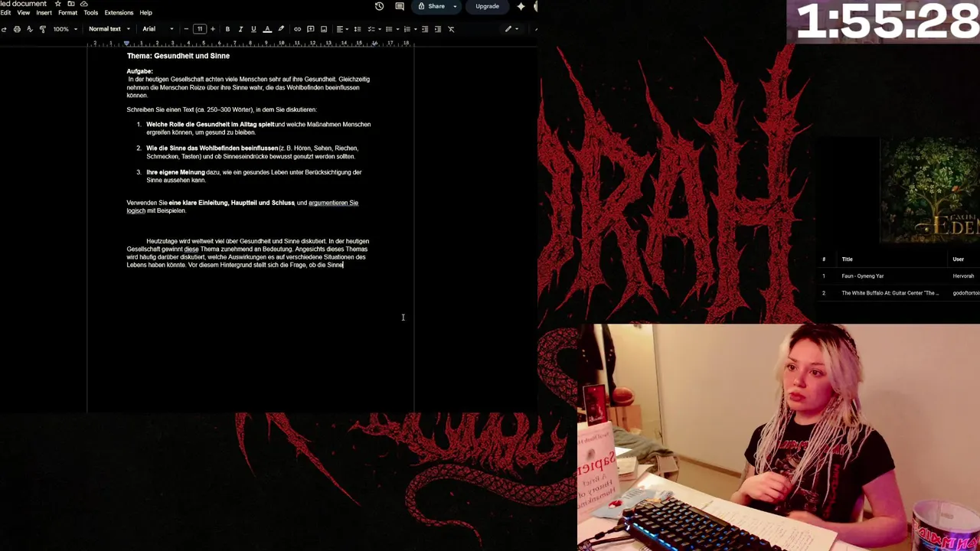Image resolution: width=980 pixels, height=551 pixels.
Task: Open the Insert menu
Action: pos(44,13)
